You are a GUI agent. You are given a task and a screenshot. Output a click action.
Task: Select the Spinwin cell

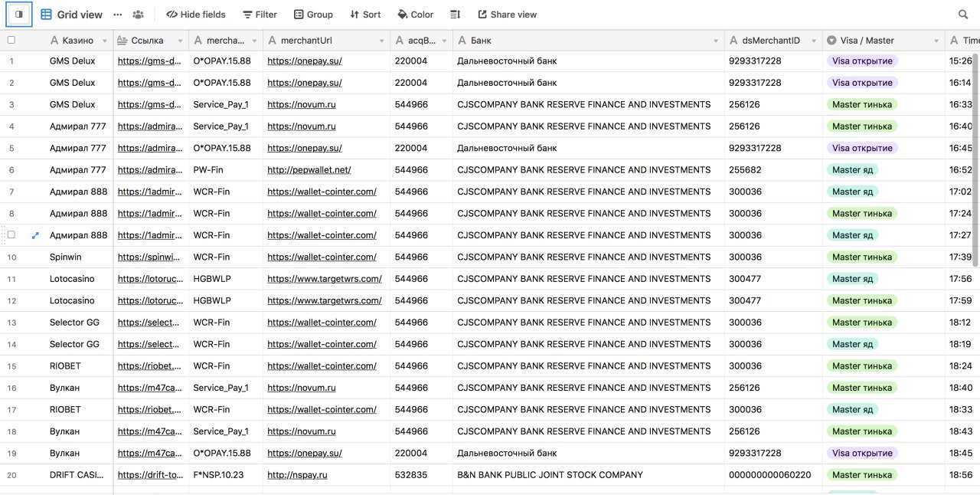click(75, 257)
